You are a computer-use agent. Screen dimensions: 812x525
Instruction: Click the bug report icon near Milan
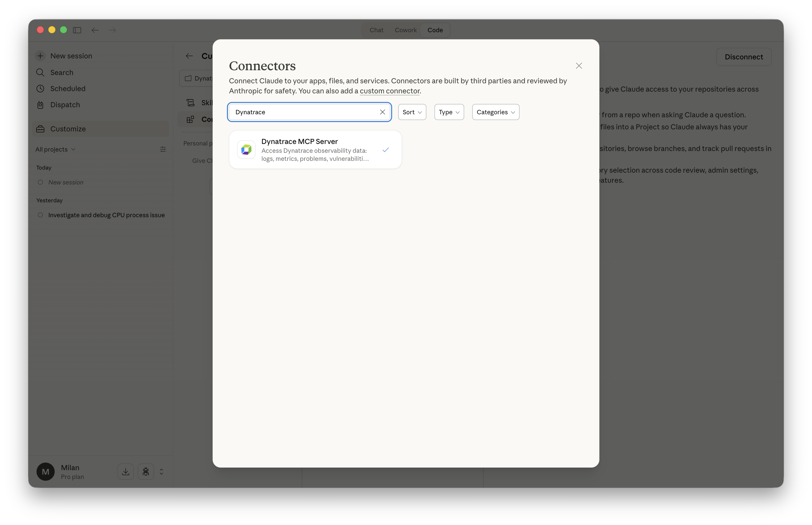[146, 471]
